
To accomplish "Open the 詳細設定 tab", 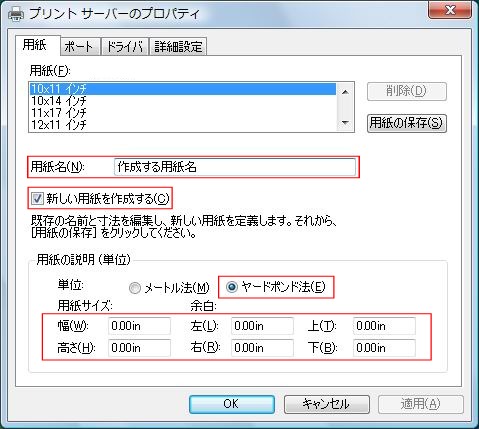I will (178, 47).
